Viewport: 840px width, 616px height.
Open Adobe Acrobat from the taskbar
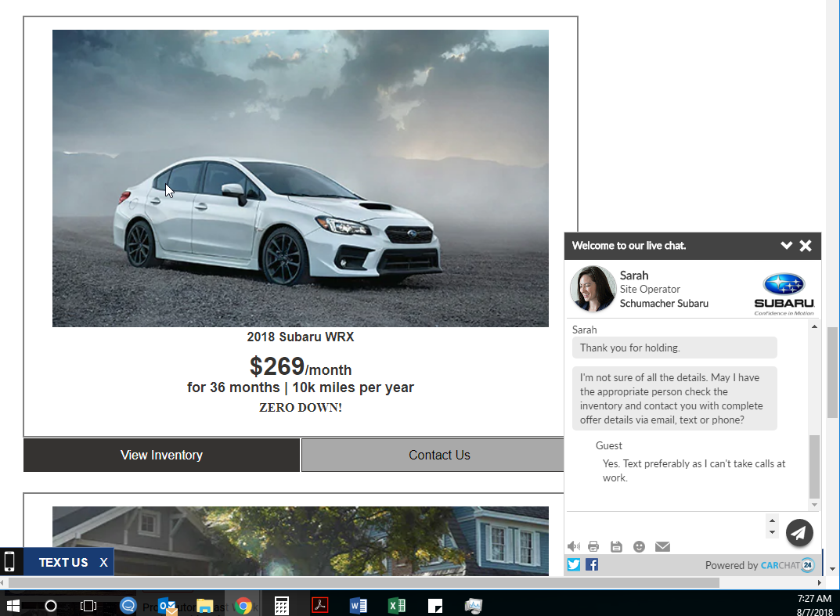tap(320, 606)
